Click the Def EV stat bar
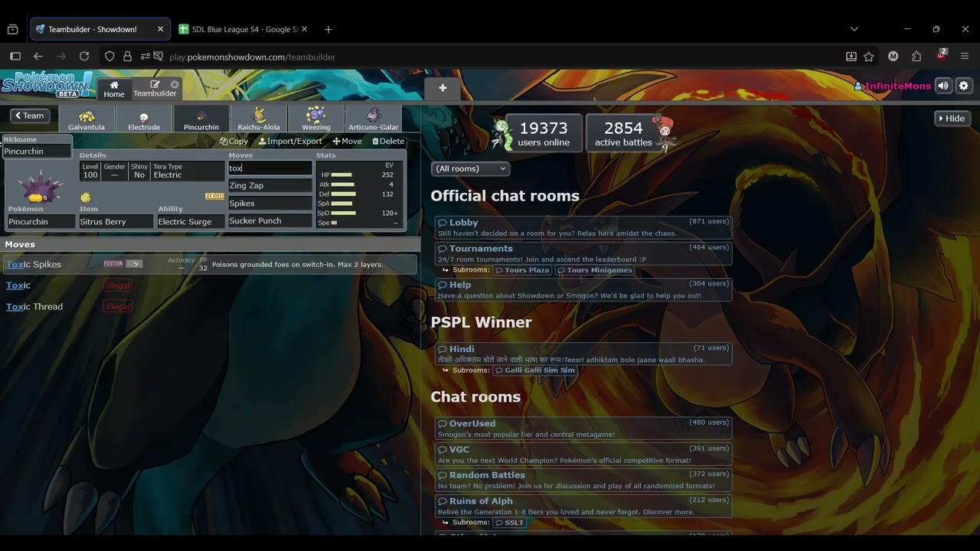Viewport: 980px width, 551px height. pyautogui.click(x=344, y=194)
